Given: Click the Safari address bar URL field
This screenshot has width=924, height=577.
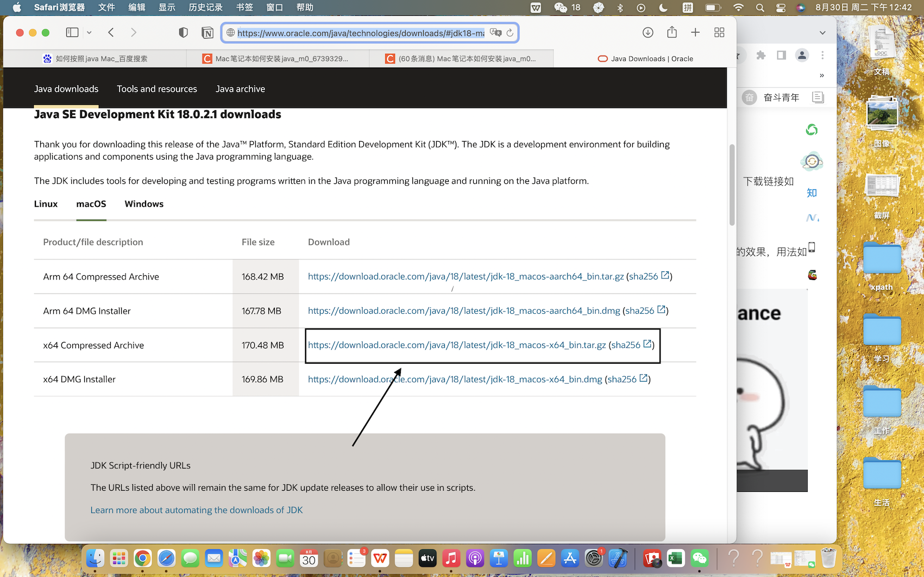Looking at the screenshot, I should pyautogui.click(x=361, y=33).
